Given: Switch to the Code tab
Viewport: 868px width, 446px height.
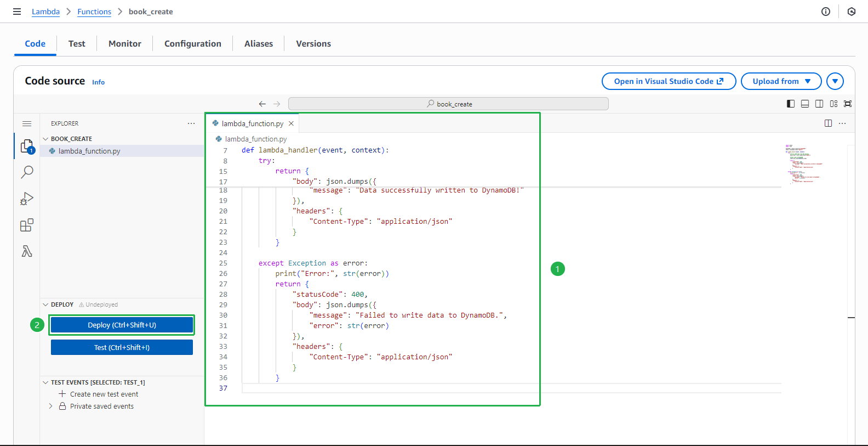Looking at the screenshot, I should click(x=35, y=44).
